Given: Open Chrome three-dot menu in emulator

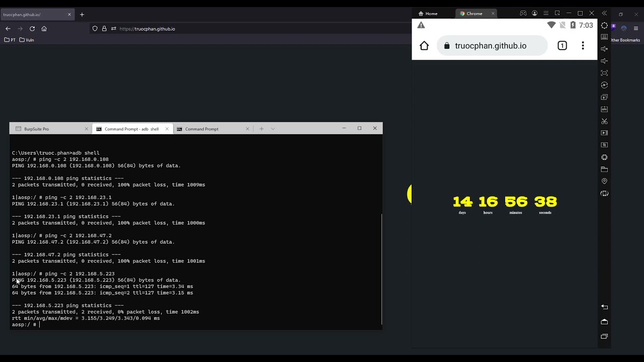Looking at the screenshot, I should click(x=583, y=46).
